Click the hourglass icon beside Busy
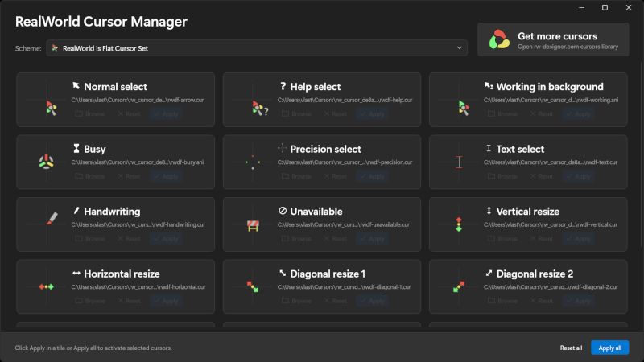 point(76,148)
